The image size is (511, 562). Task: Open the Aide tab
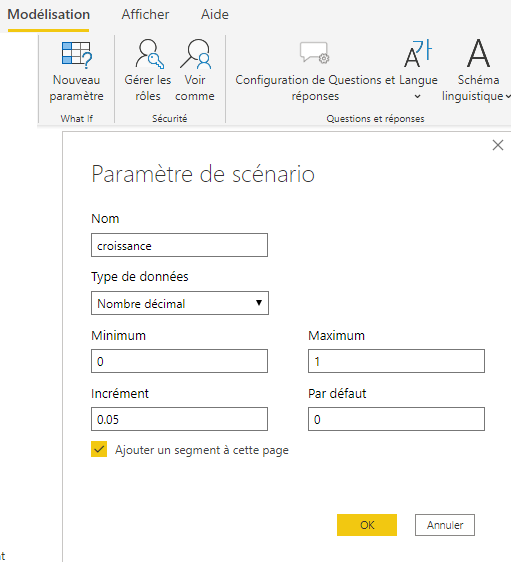pyautogui.click(x=215, y=14)
